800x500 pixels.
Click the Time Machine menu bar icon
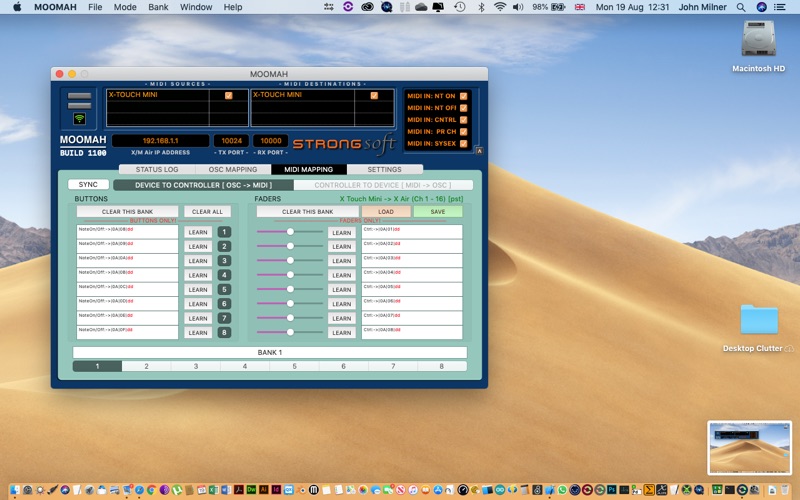459,7
